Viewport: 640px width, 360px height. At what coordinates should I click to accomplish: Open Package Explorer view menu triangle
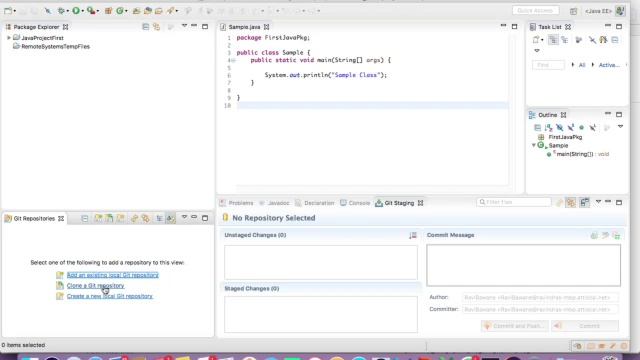pos(184,26)
